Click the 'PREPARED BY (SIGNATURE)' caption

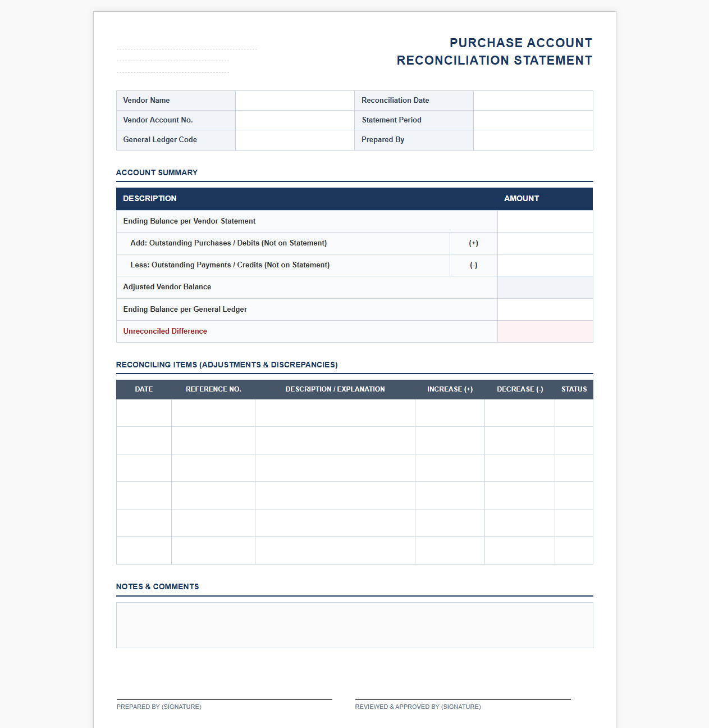pos(159,707)
